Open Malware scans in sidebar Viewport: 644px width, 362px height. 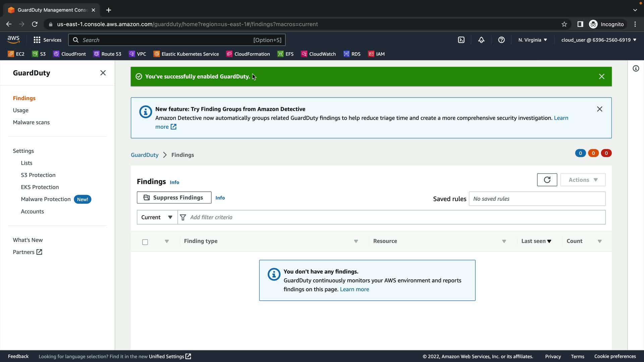click(31, 122)
